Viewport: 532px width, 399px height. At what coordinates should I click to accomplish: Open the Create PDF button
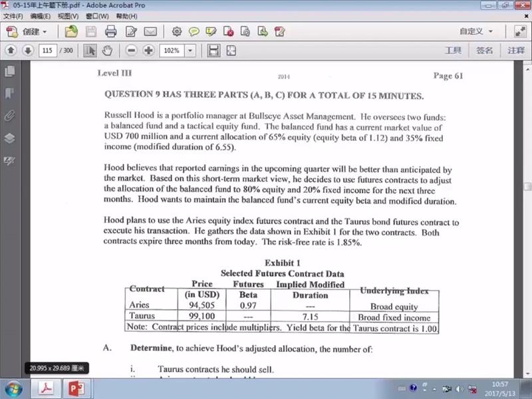25,32
